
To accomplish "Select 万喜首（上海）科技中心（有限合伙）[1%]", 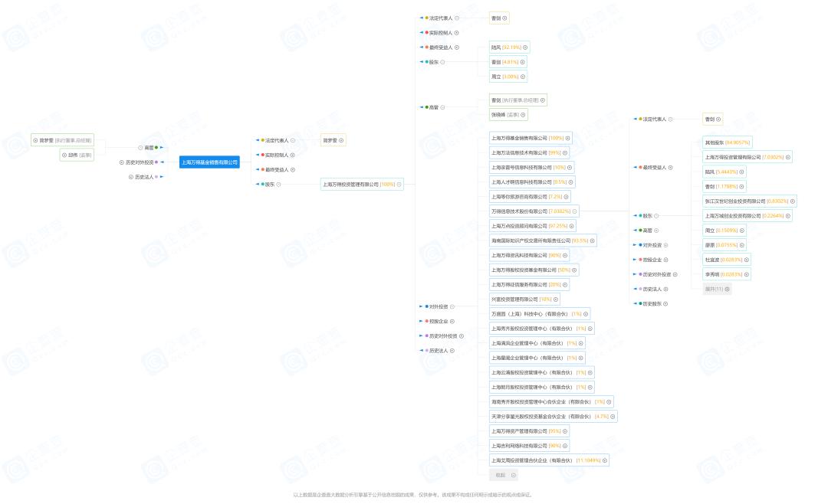I will (x=540, y=314).
